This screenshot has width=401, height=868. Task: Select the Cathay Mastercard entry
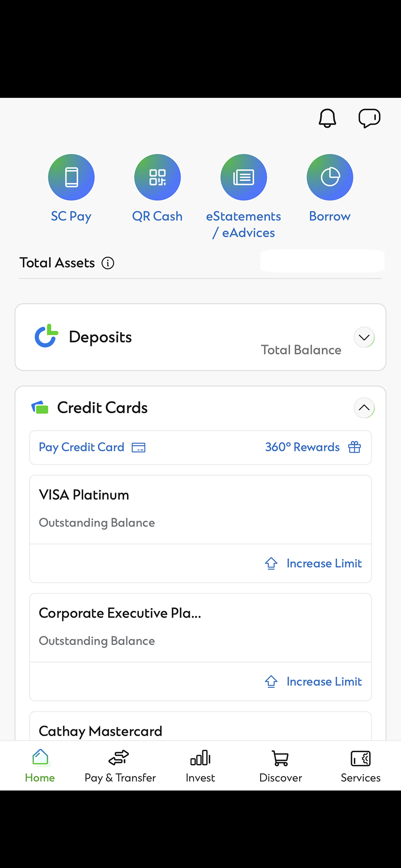tap(101, 731)
